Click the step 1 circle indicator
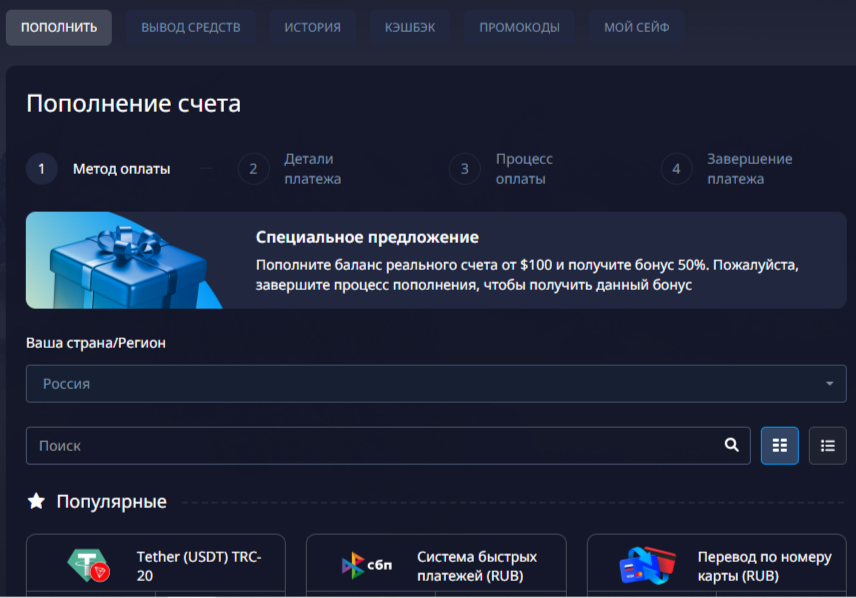Screen dimensions: 856x598 pos(41,169)
